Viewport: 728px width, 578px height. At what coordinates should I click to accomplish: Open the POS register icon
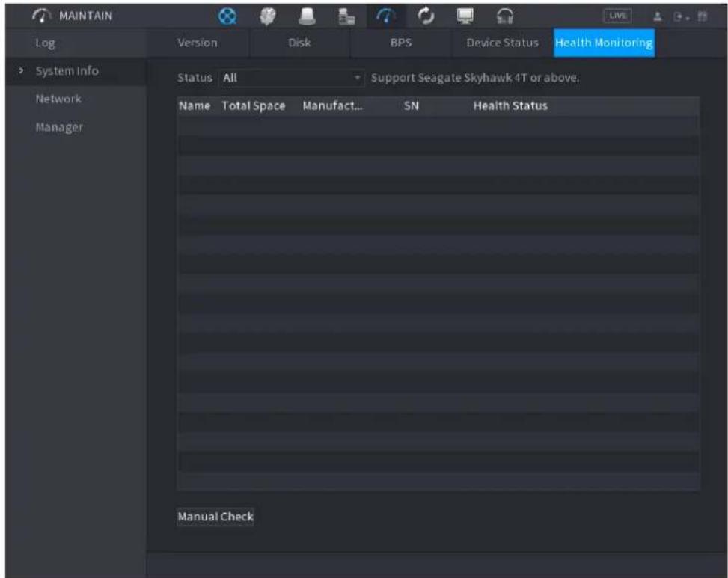(x=346, y=16)
